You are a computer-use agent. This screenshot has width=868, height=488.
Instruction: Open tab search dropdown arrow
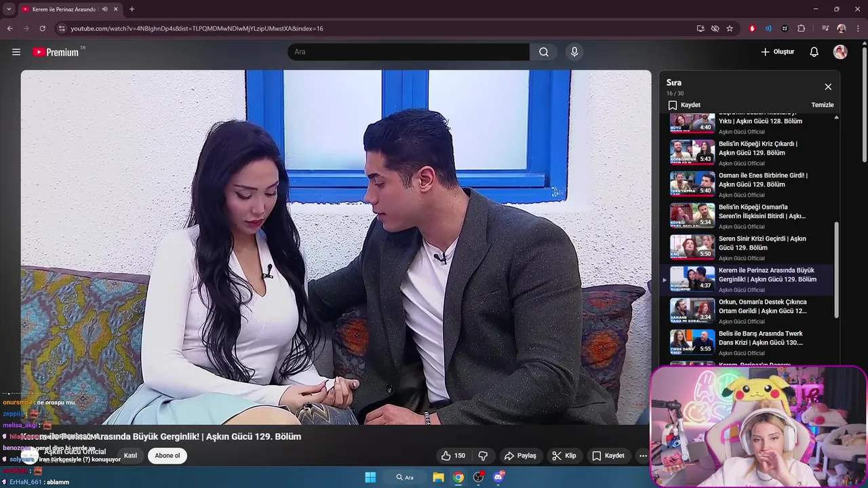coord(9,9)
